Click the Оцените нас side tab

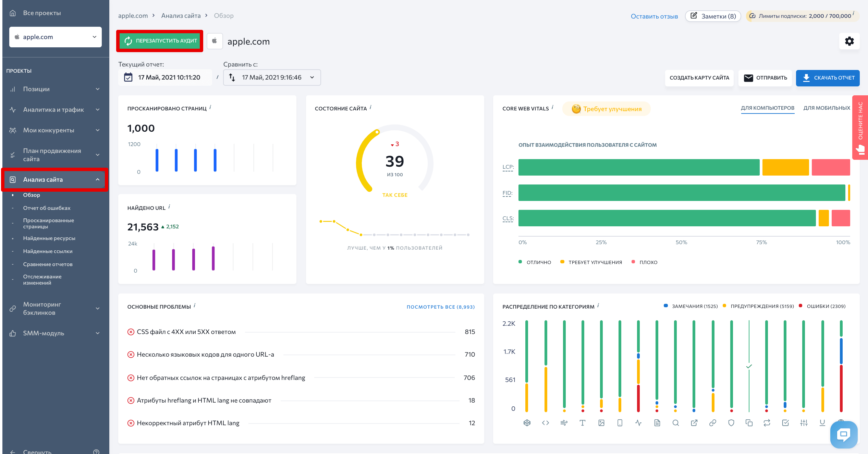[x=860, y=128]
